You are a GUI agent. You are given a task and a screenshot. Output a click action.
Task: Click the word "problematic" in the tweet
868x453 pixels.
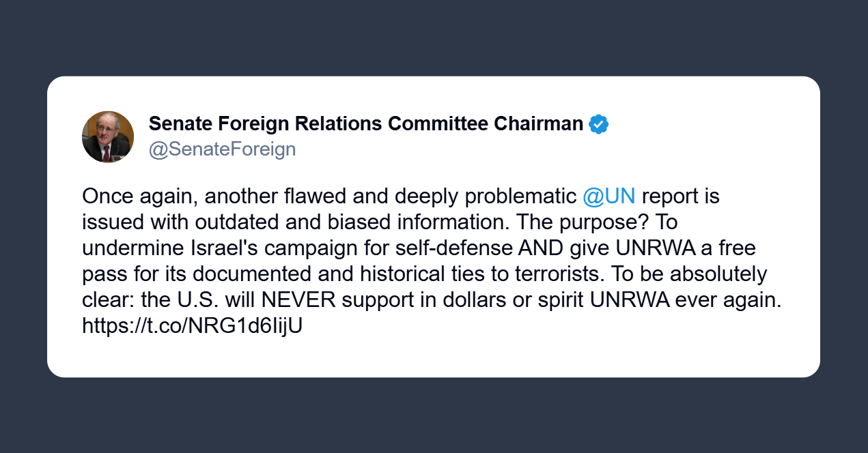click(520, 196)
